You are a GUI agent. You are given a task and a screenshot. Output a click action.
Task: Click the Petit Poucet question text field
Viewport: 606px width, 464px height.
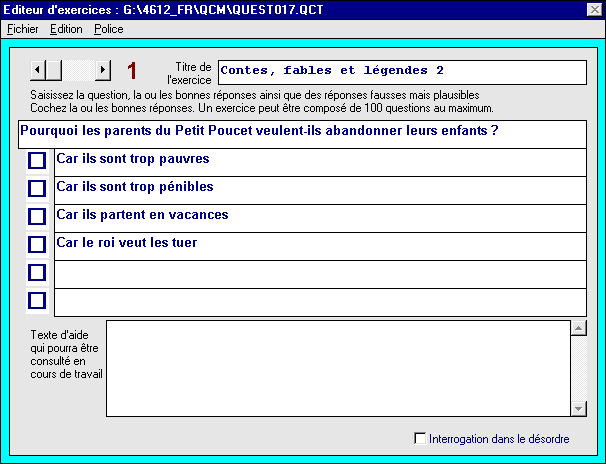click(300, 132)
